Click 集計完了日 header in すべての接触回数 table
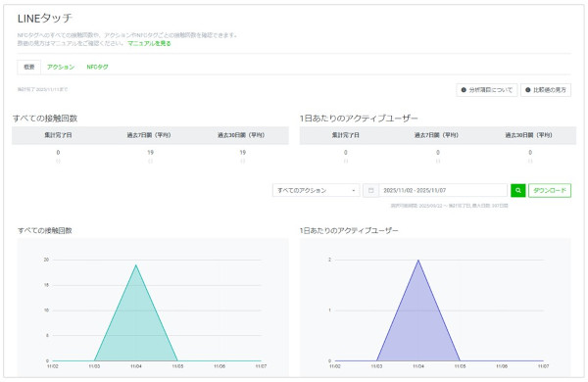 tap(58, 135)
